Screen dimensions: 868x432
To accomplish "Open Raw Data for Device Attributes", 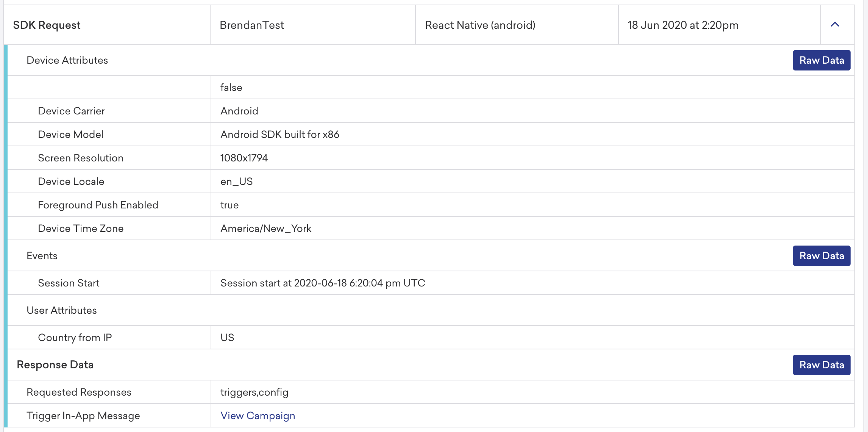I will 821,60.
